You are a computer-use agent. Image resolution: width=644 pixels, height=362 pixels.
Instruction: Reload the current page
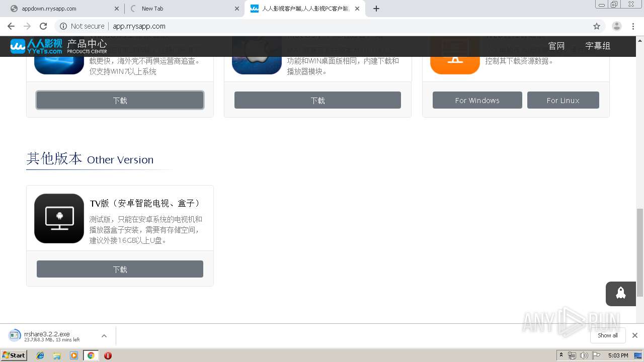[43, 26]
